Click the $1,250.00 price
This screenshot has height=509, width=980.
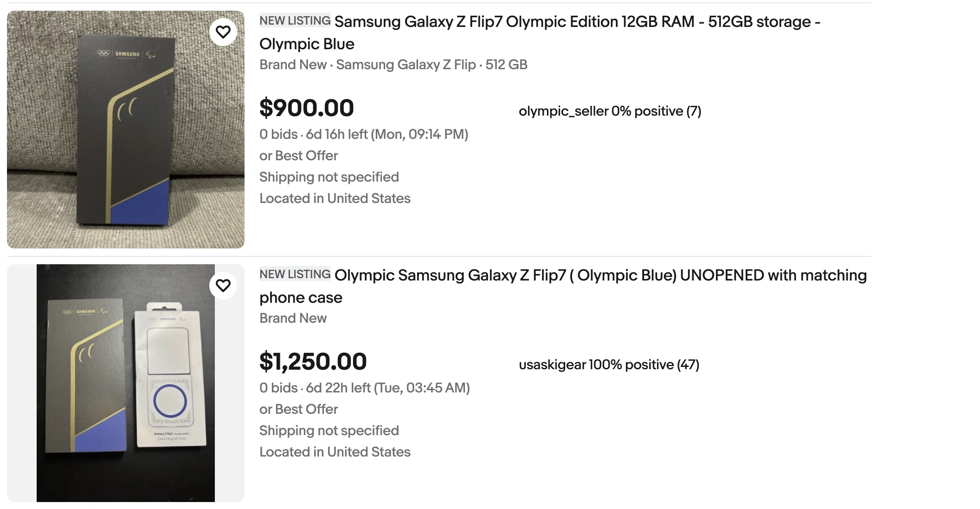pos(313,362)
